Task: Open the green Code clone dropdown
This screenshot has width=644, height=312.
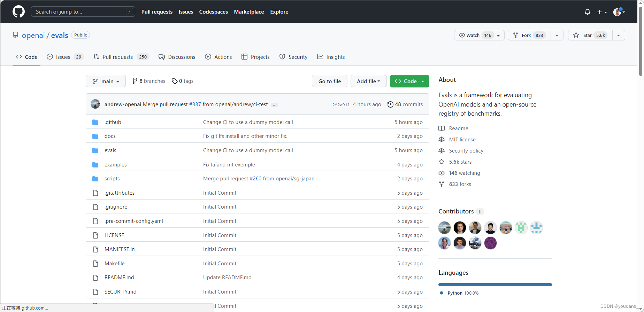Action: pyautogui.click(x=409, y=81)
